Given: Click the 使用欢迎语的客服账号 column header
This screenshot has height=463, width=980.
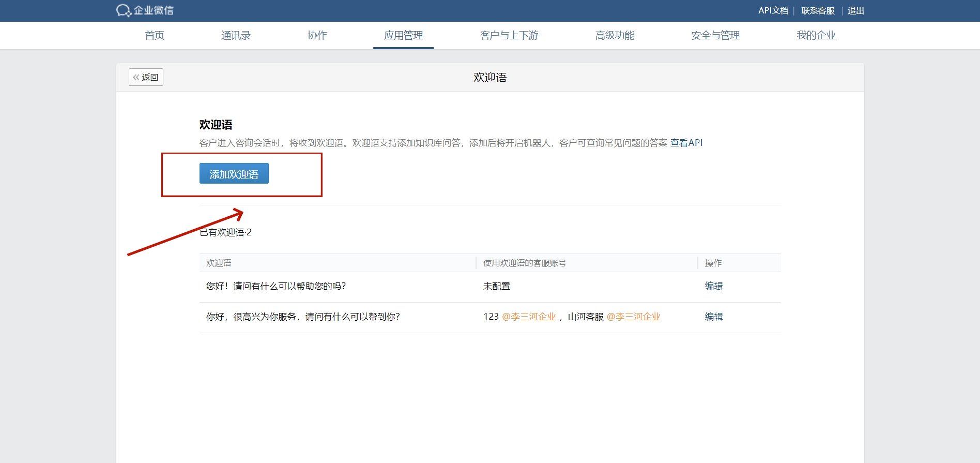Looking at the screenshot, I should pyautogui.click(x=525, y=263).
